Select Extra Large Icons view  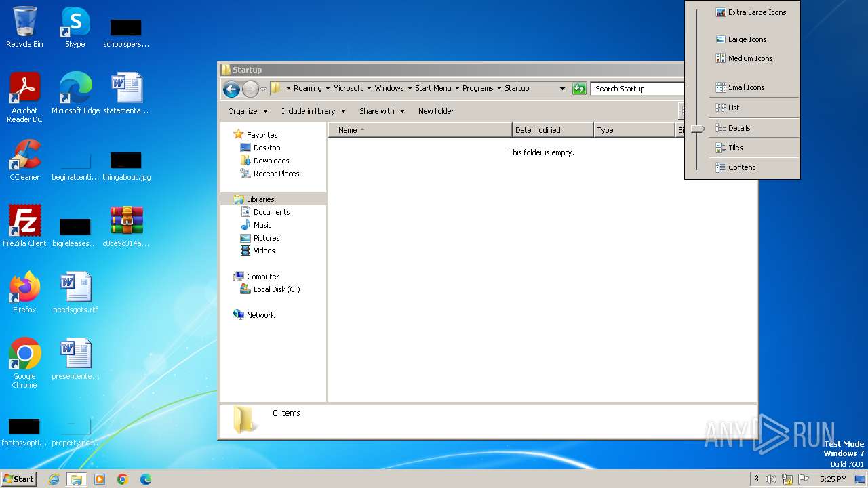751,12
